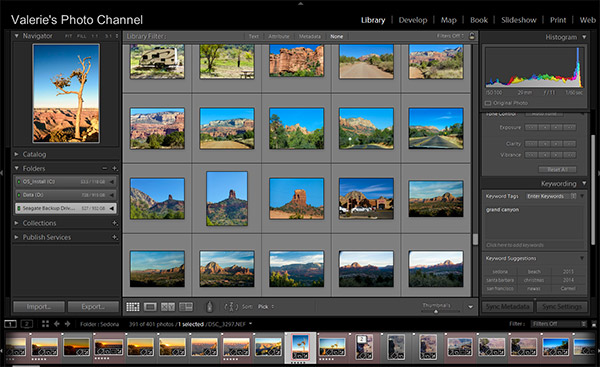Select the RV trailer photo thumbnail
This screenshot has width=600, height=367.
[157, 61]
